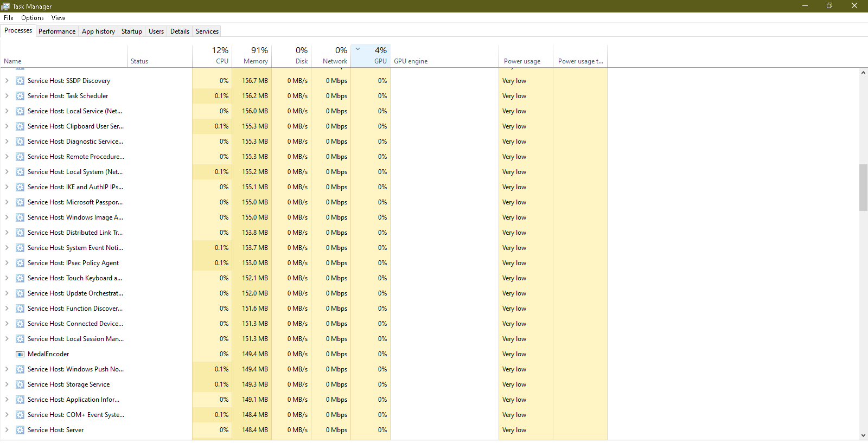The height and width of the screenshot is (443, 868).
Task: Expand the Service Host: SSDP Discovery row
Action: tap(7, 81)
